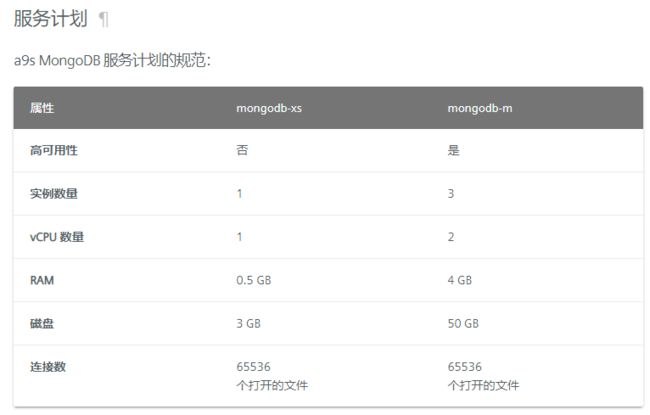Click the 0.5 GB RAM value
This screenshot has height=415, width=650.
pyautogui.click(x=254, y=280)
